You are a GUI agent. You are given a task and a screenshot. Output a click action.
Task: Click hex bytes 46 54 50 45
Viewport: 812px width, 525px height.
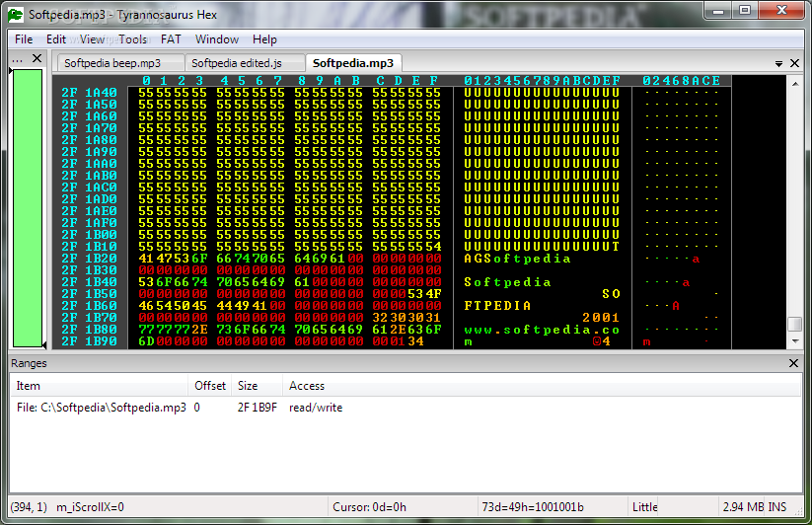pyautogui.click(x=173, y=306)
